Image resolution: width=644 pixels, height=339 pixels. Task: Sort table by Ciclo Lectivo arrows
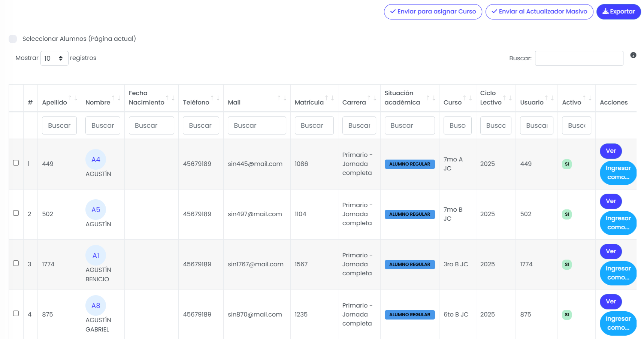click(507, 98)
